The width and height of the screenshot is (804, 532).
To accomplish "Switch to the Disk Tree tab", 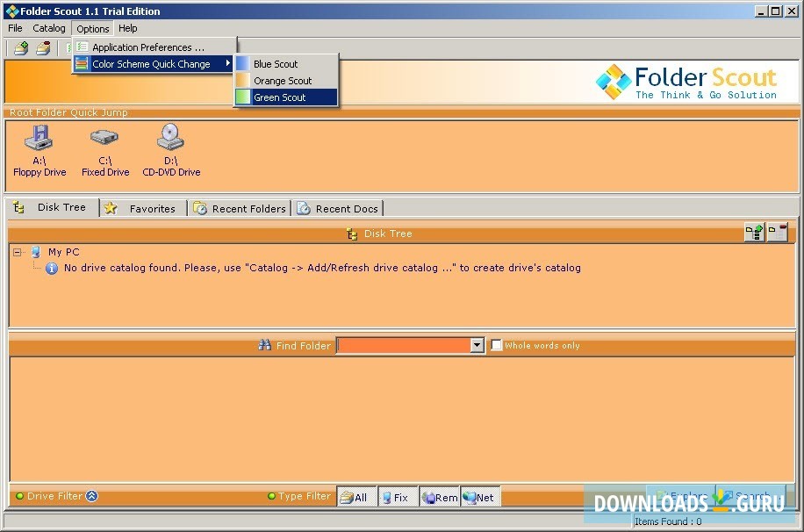I will point(53,207).
